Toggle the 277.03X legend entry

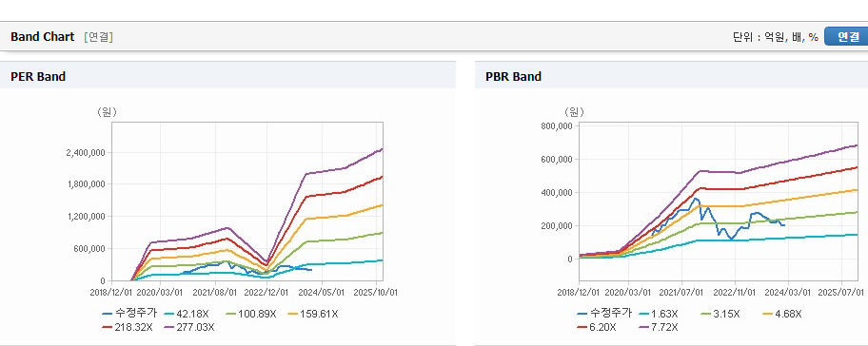point(190,327)
